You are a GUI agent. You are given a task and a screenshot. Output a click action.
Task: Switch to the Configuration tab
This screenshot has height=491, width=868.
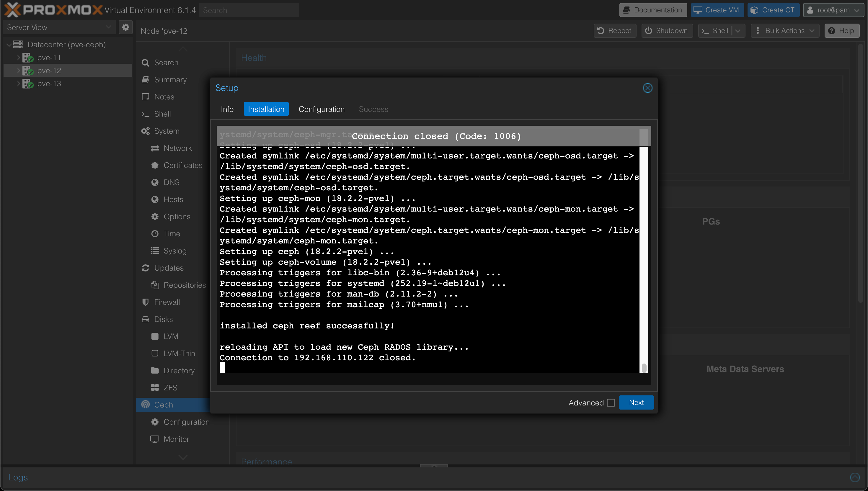pyautogui.click(x=321, y=109)
